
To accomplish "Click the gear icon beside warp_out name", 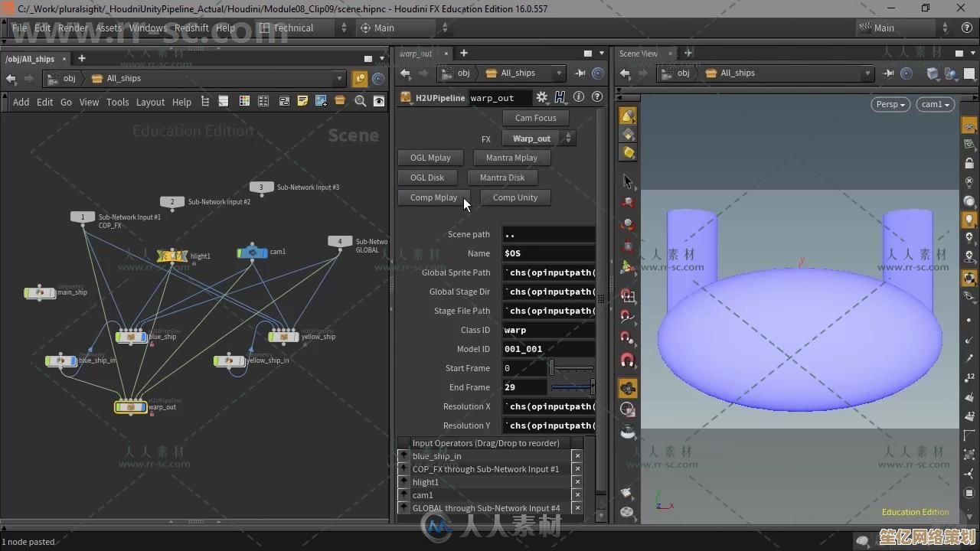I will click(x=541, y=97).
